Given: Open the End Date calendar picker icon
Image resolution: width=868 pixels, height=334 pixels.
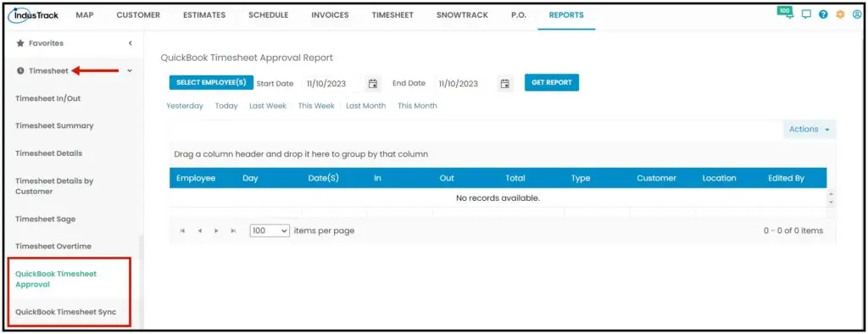Looking at the screenshot, I should [505, 84].
